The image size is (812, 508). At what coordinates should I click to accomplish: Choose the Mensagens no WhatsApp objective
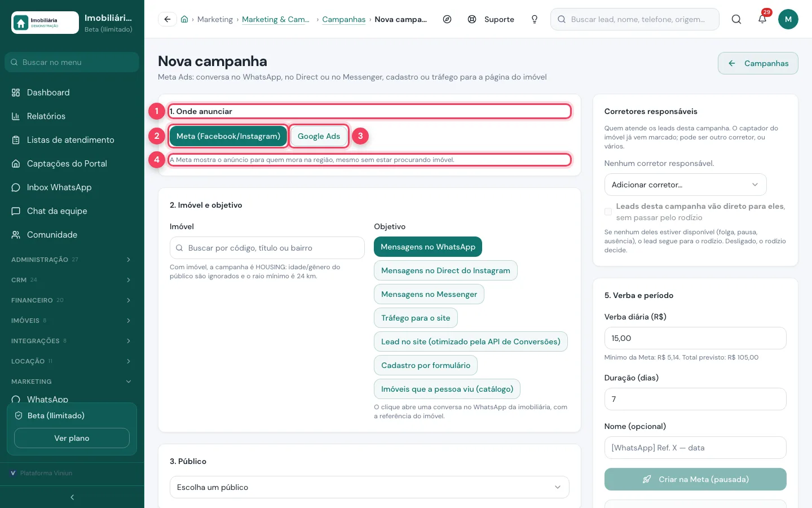coord(428,247)
